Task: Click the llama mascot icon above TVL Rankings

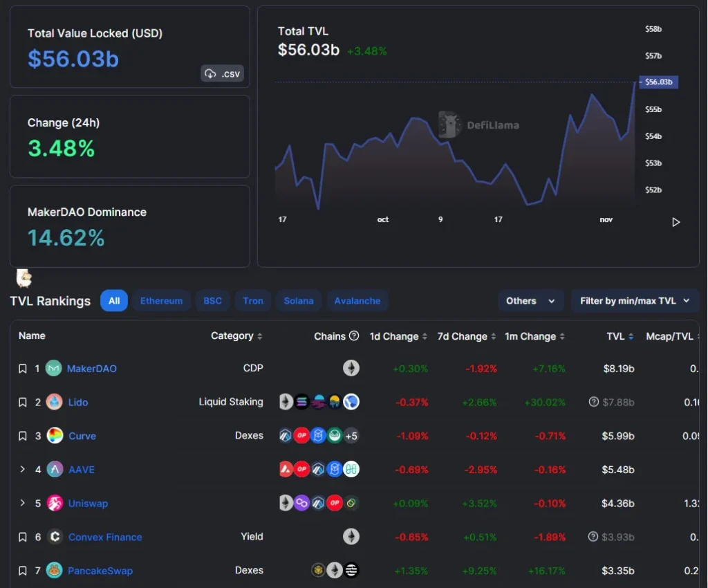Action: click(x=24, y=278)
